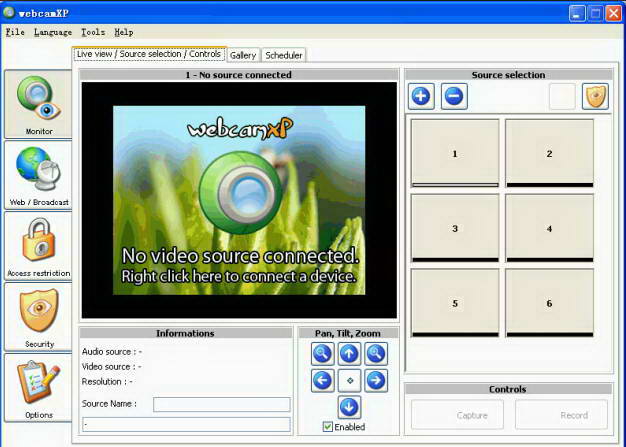Pan camera left with left arrow
This screenshot has height=447, width=626.
coord(323,380)
